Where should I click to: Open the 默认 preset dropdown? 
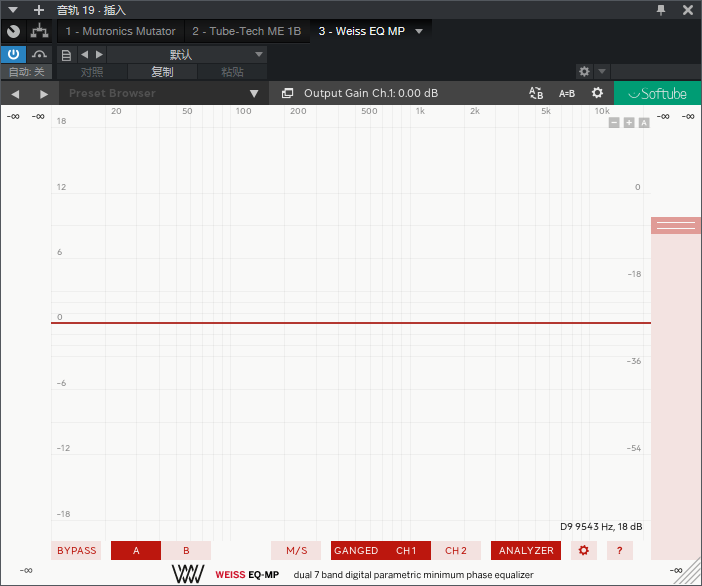coord(187,55)
